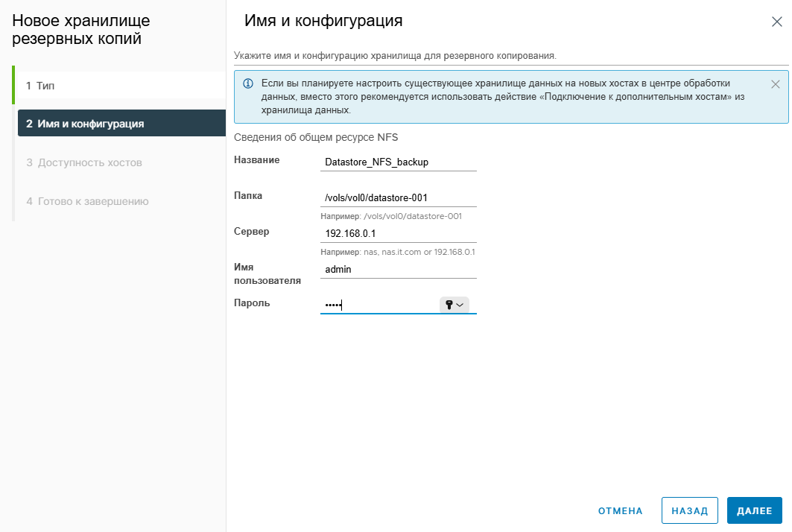The image size is (792, 532).
Task: Click the Имя пользователя label
Action: click(267, 274)
